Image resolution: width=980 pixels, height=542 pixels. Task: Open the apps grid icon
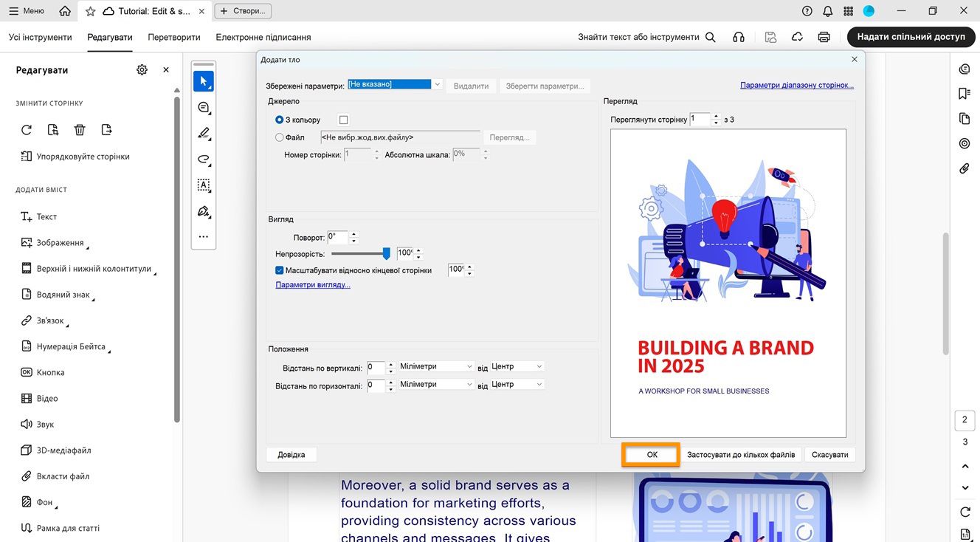(x=849, y=11)
